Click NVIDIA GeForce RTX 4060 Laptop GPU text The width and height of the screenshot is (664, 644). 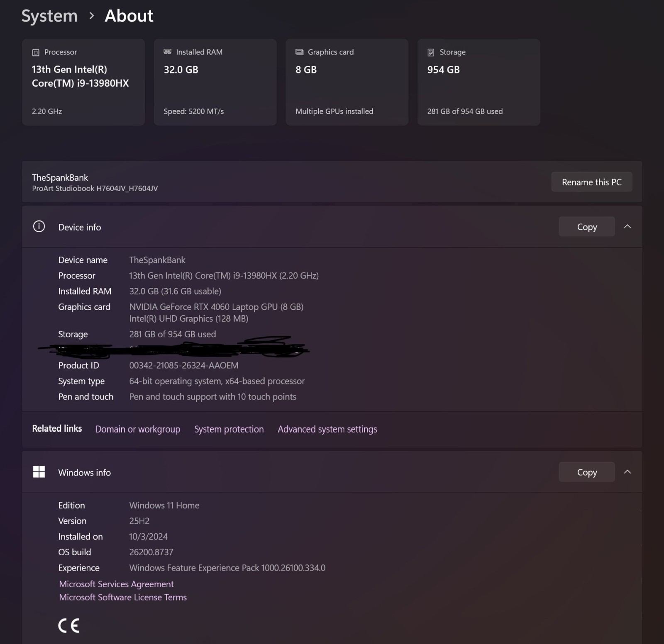(216, 307)
